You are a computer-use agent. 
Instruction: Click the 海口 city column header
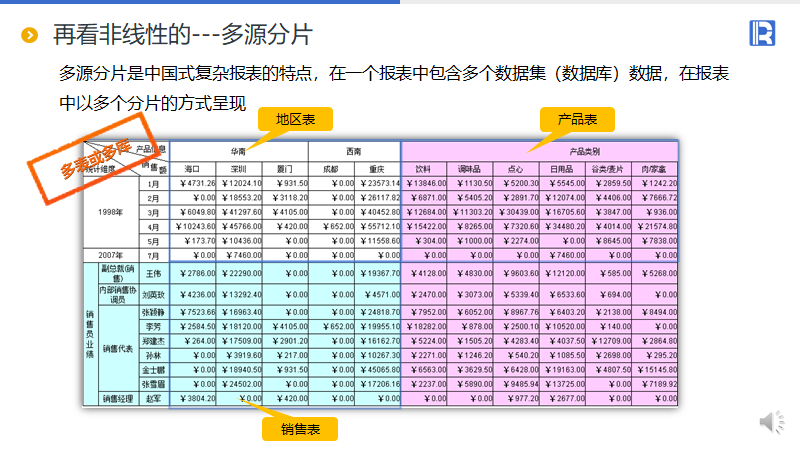pyautogui.click(x=192, y=168)
